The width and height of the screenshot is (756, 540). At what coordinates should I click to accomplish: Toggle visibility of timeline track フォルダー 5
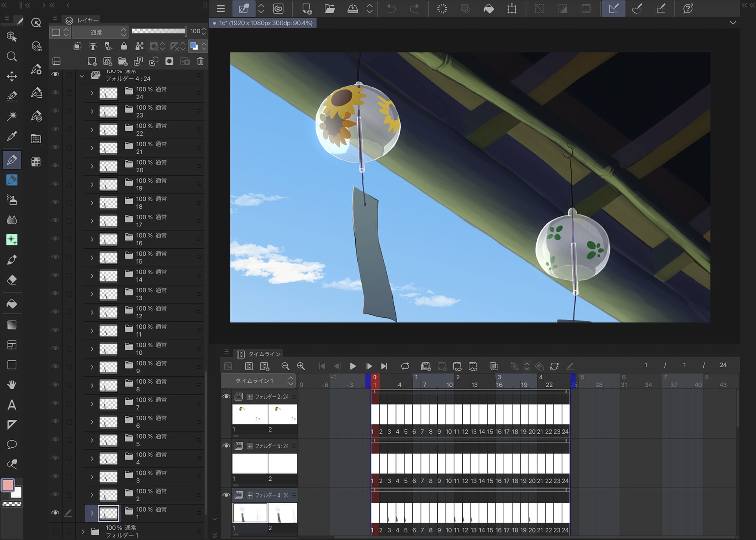tap(226, 446)
